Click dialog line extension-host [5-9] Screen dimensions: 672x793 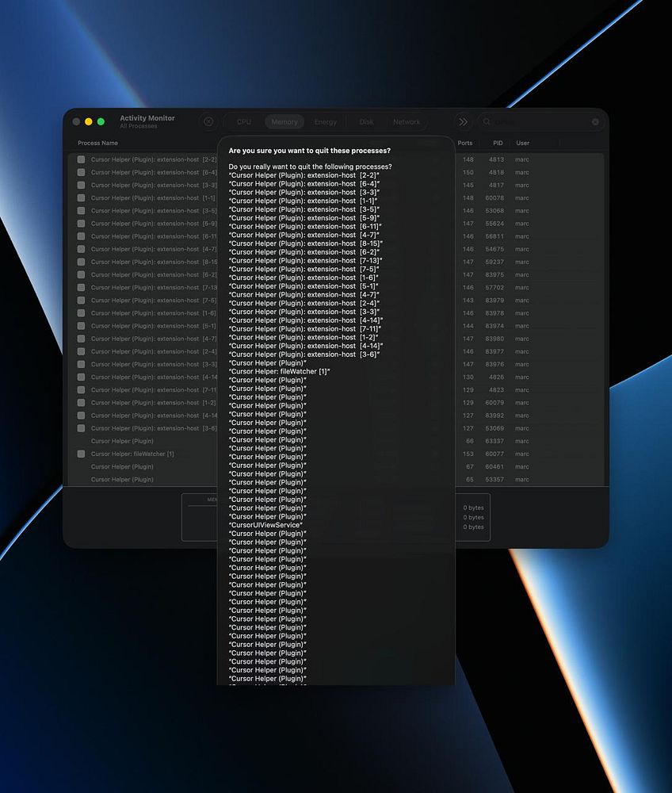click(304, 218)
